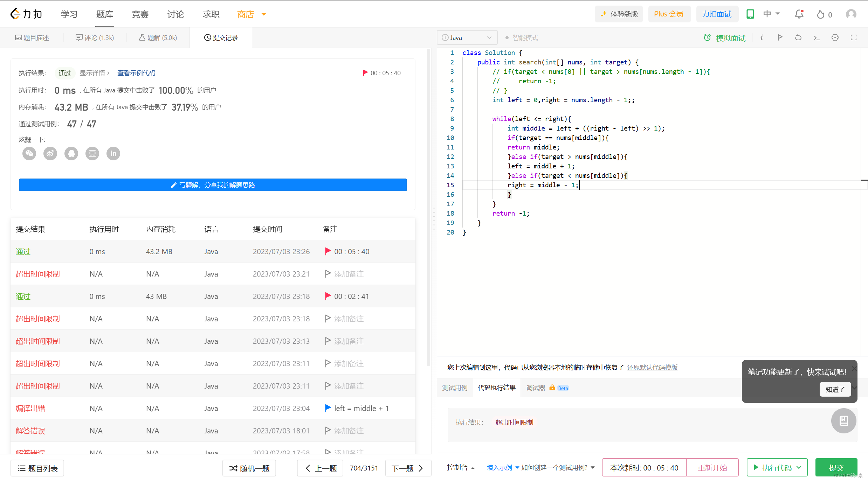The width and height of the screenshot is (868, 481).
Task: Enter fullscreen editor mode icon
Action: tap(854, 37)
